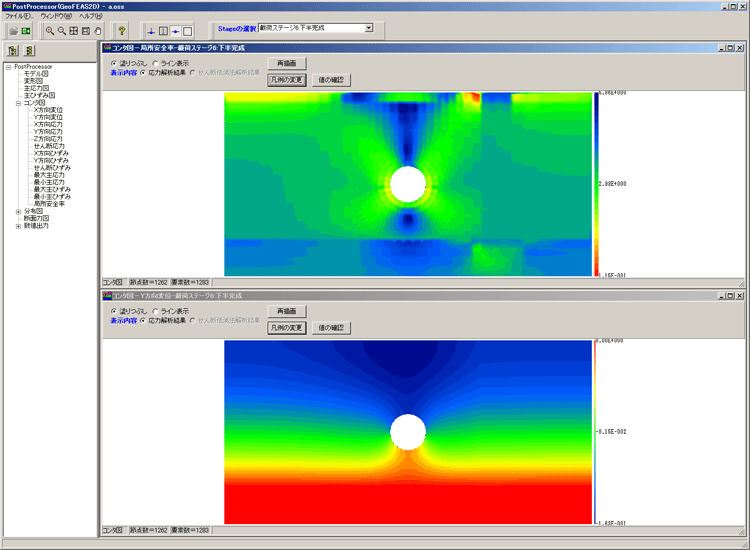Image resolution: width=750 pixels, height=550 pixels.
Task: Select 応力解析結果 radio in upper contour window
Action: coord(143,73)
